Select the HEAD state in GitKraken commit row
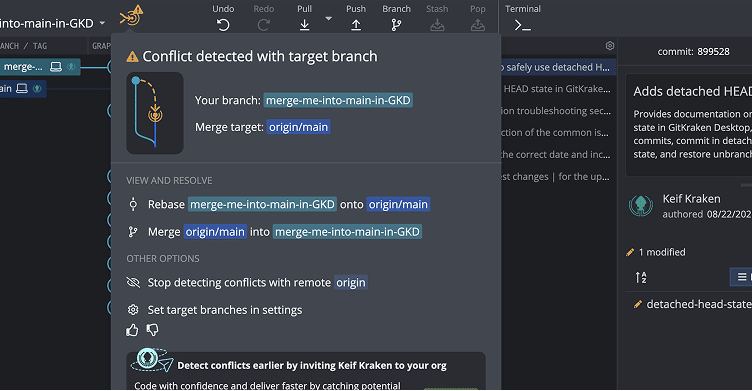752x391 pixels. [x=556, y=89]
